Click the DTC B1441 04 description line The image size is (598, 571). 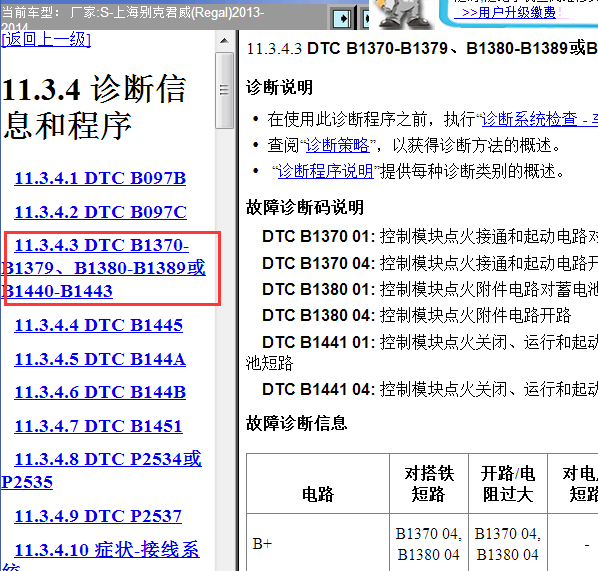coord(430,389)
